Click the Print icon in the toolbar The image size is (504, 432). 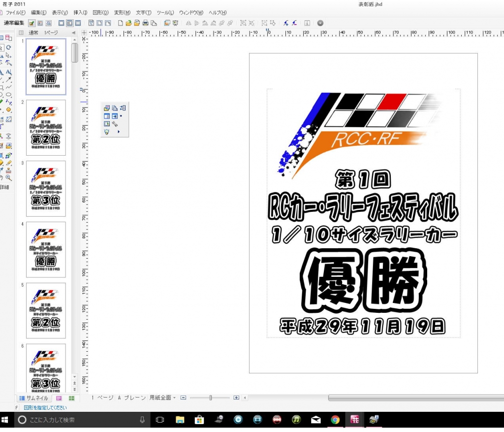tap(145, 23)
